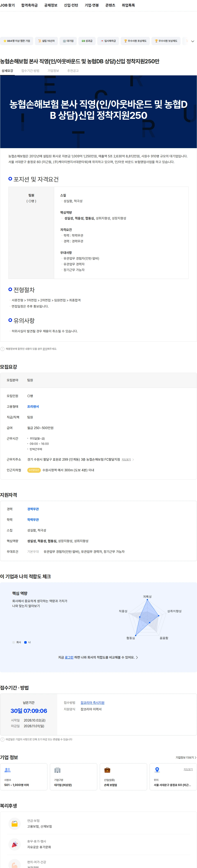Click the 프리랜서 employment type link
Screen dimensions: 197x868
point(33,406)
